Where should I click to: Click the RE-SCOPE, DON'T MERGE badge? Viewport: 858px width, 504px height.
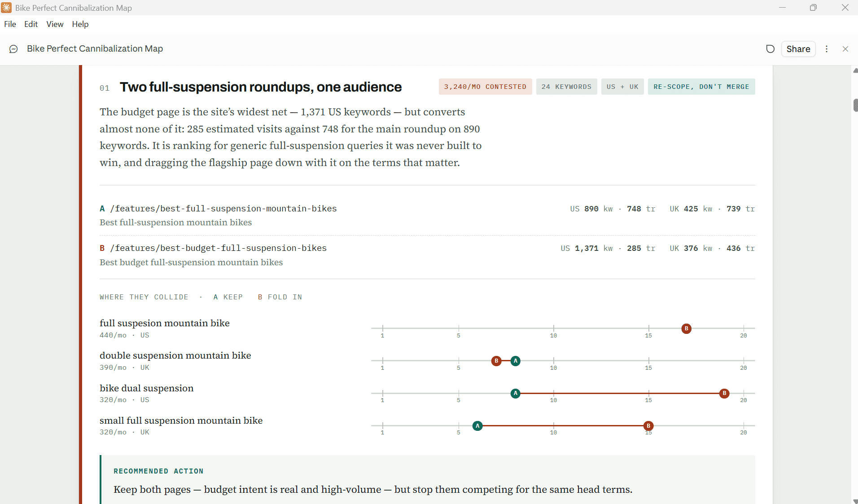pos(701,87)
